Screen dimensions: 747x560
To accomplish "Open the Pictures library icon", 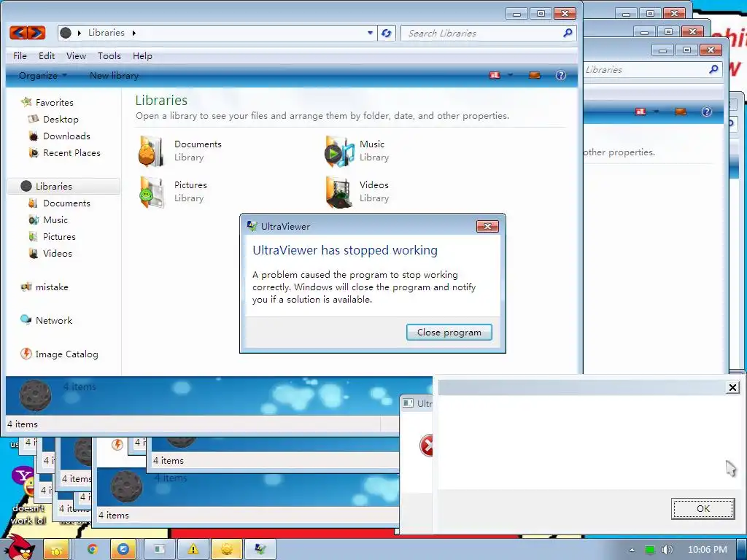I will pos(152,192).
